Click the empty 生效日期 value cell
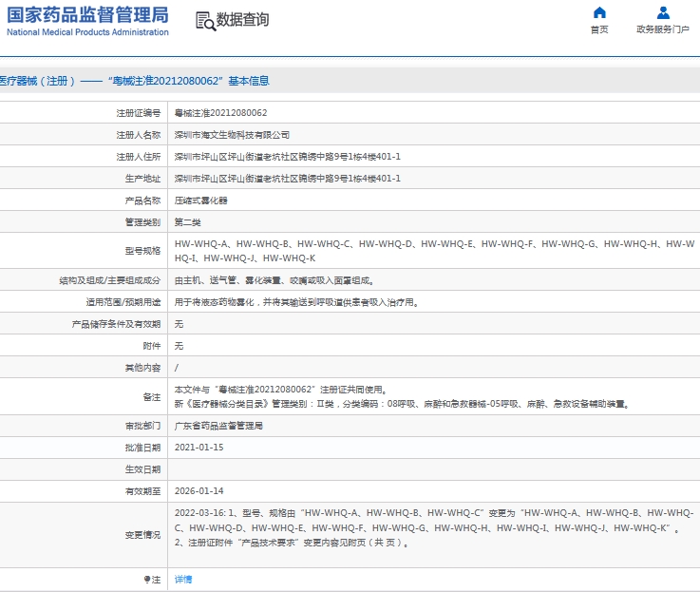This screenshot has height=592, width=700. 434,469
